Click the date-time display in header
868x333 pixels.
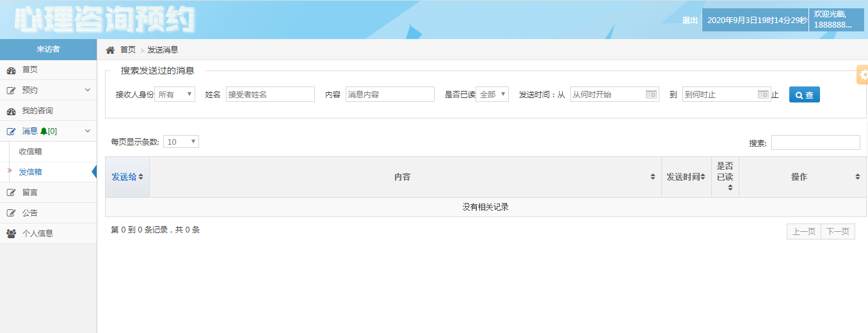755,20
